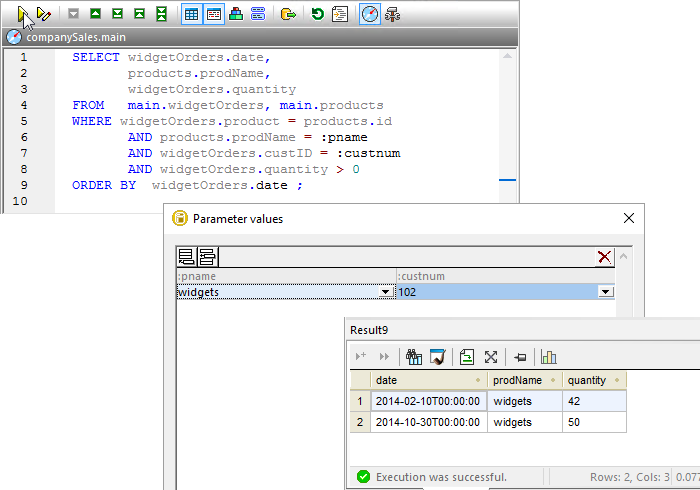Click the green refresh arrow icon
This screenshot has height=490, width=700.
pos(318,14)
